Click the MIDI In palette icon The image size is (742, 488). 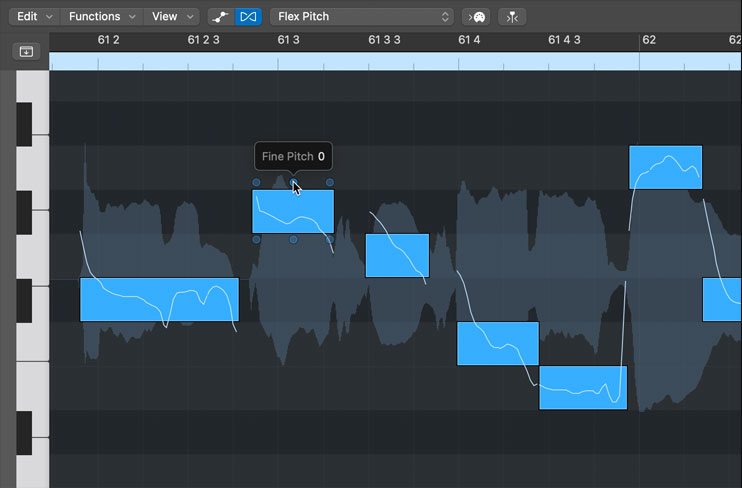click(479, 17)
